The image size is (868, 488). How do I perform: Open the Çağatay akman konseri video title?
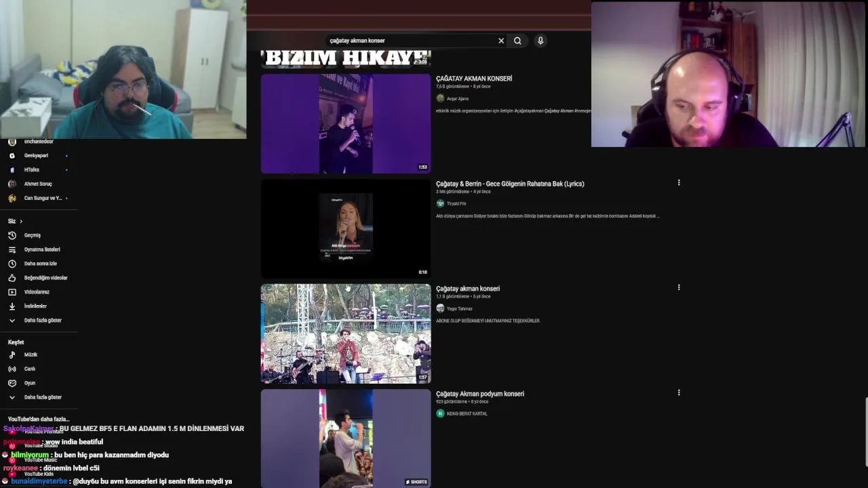pyautogui.click(x=468, y=289)
